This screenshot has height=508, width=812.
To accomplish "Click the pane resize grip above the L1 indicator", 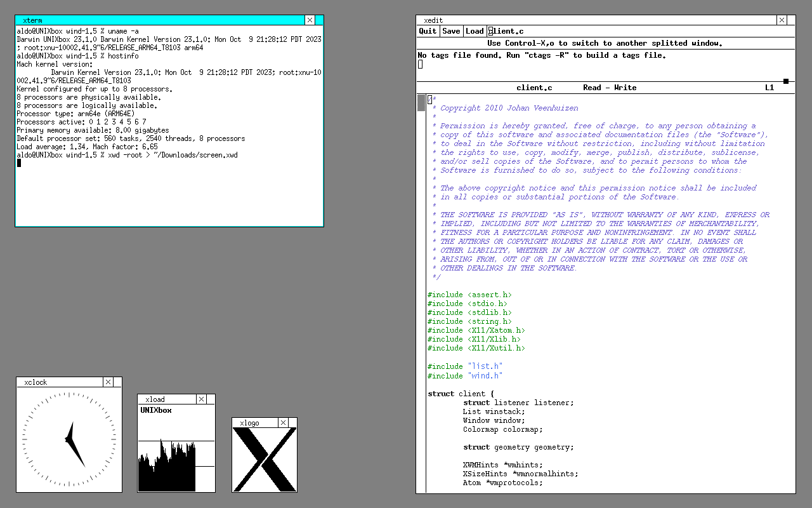I will click(785, 81).
